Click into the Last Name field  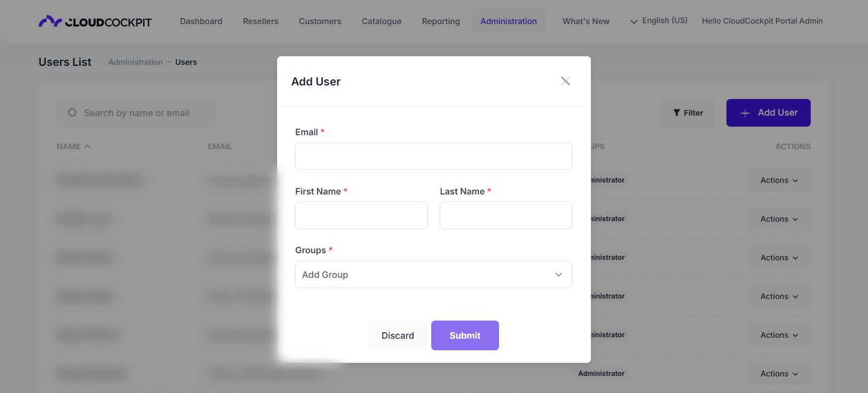(506, 215)
